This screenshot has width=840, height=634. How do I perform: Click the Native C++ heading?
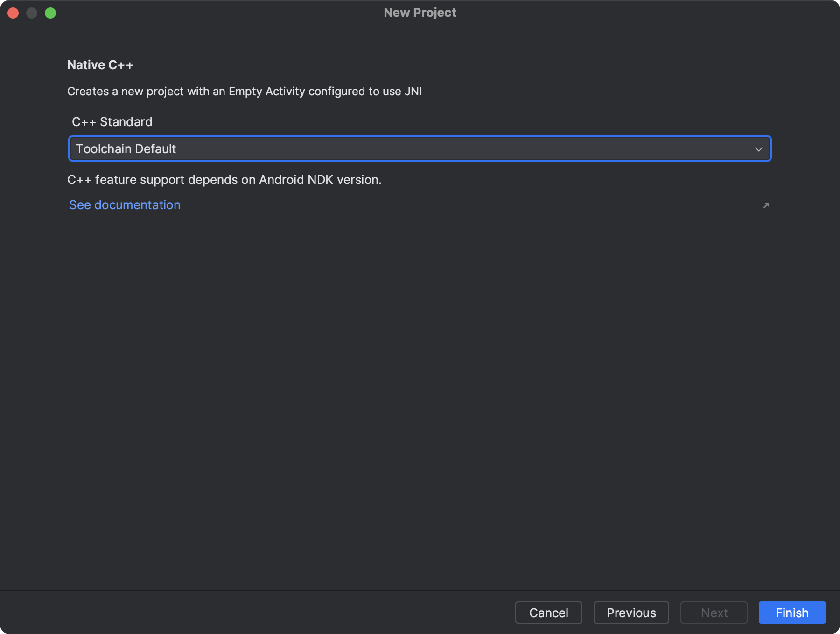100,65
